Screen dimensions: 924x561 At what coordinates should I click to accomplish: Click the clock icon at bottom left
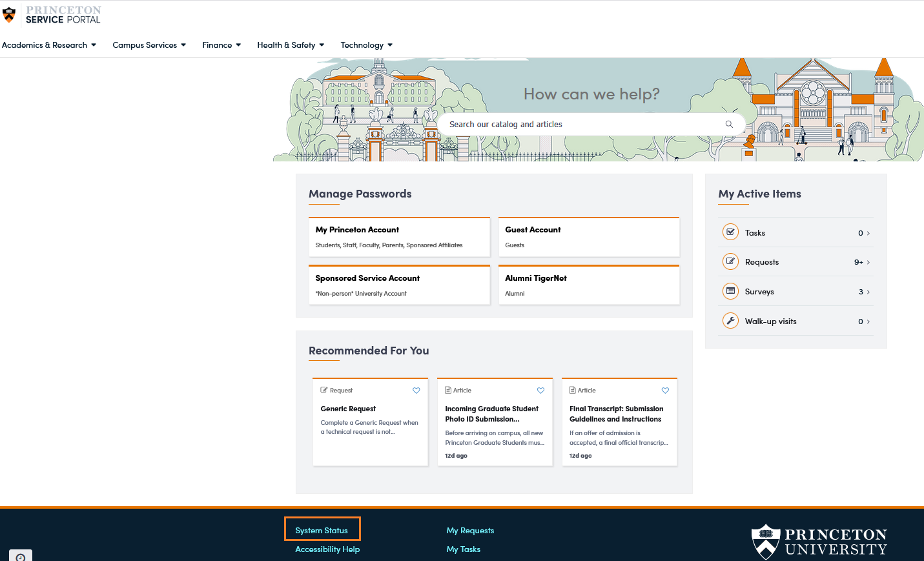tap(21, 556)
